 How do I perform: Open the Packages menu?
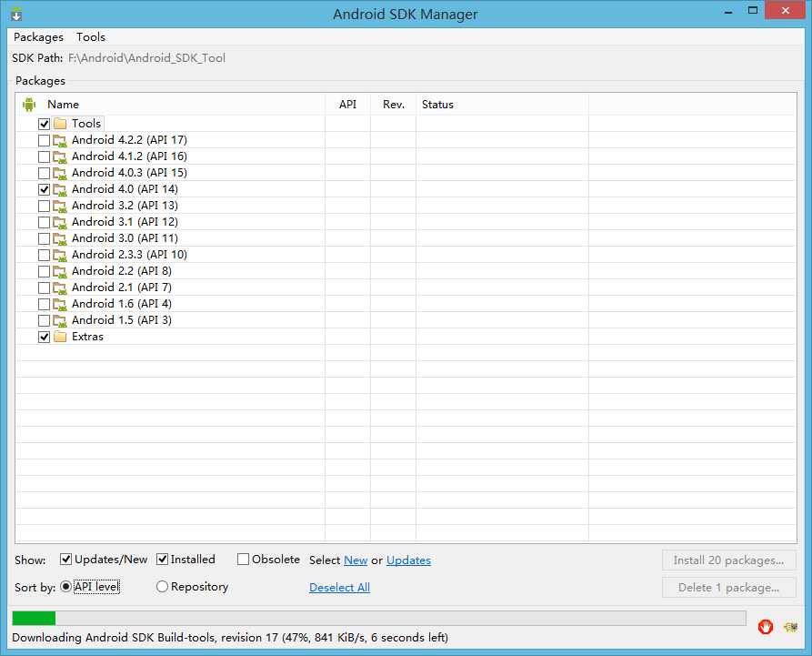[x=38, y=37]
